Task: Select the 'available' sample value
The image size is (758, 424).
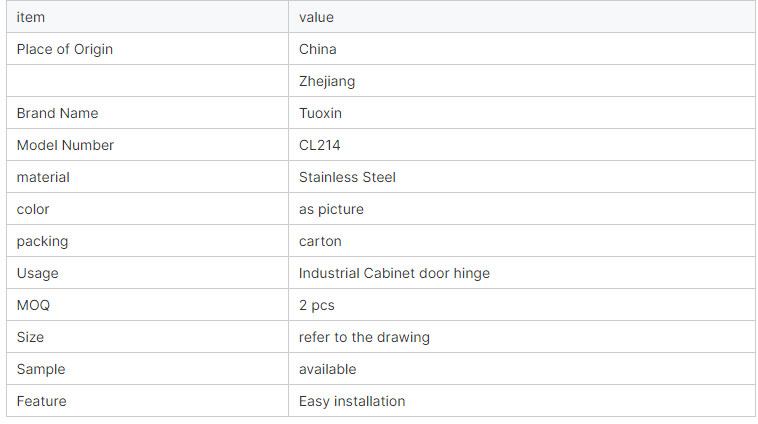Action: (x=327, y=369)
